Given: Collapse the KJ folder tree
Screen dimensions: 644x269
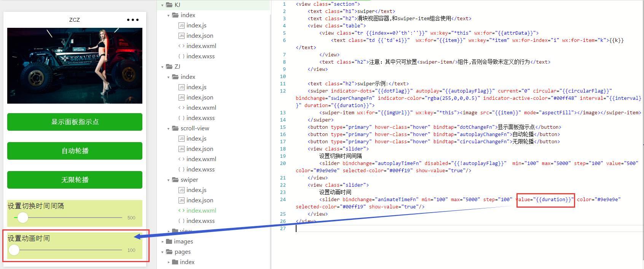Looking at the screenshot, I should tap(163, 5).
